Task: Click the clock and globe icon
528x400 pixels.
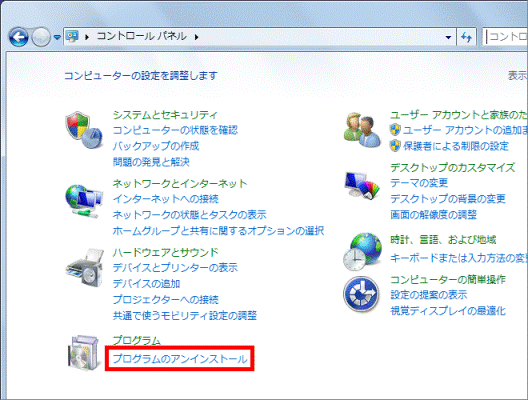Action: [363, 252]
